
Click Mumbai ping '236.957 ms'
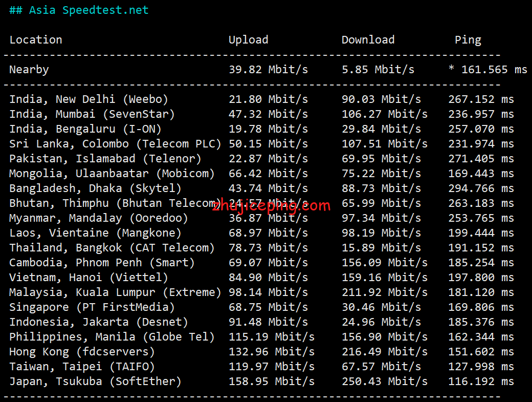(x=481, y=114)
